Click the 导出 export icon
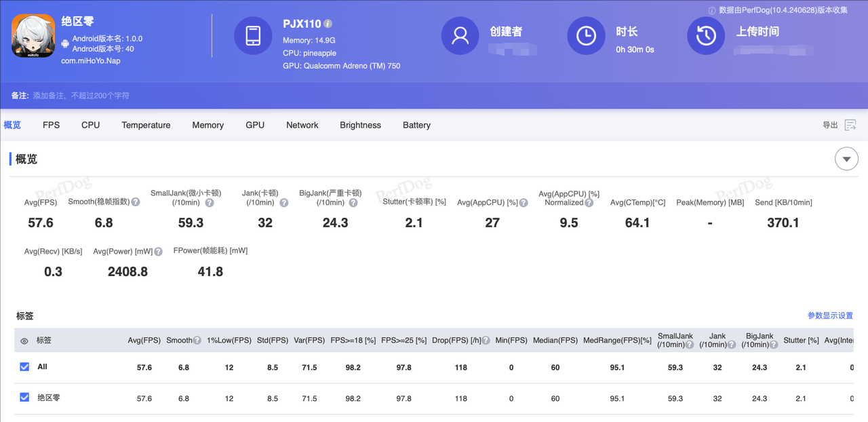The image size is (868, 422). click(x=850, y=125)
